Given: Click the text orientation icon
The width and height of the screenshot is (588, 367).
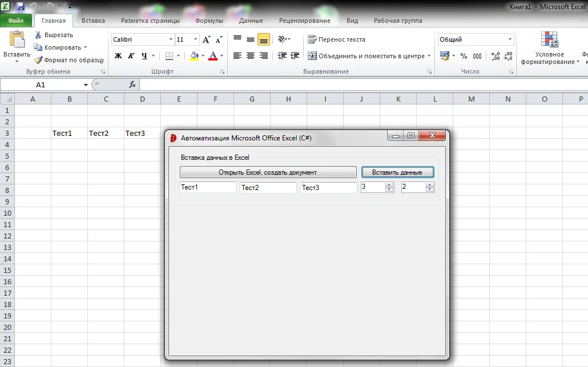Looking at the screenshot, I should 283,39.
